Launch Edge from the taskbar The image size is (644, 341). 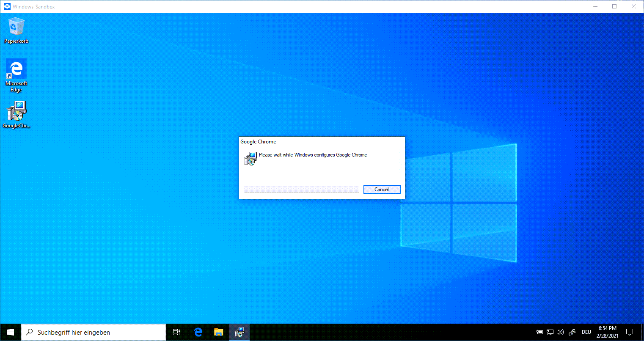[198, 332]
